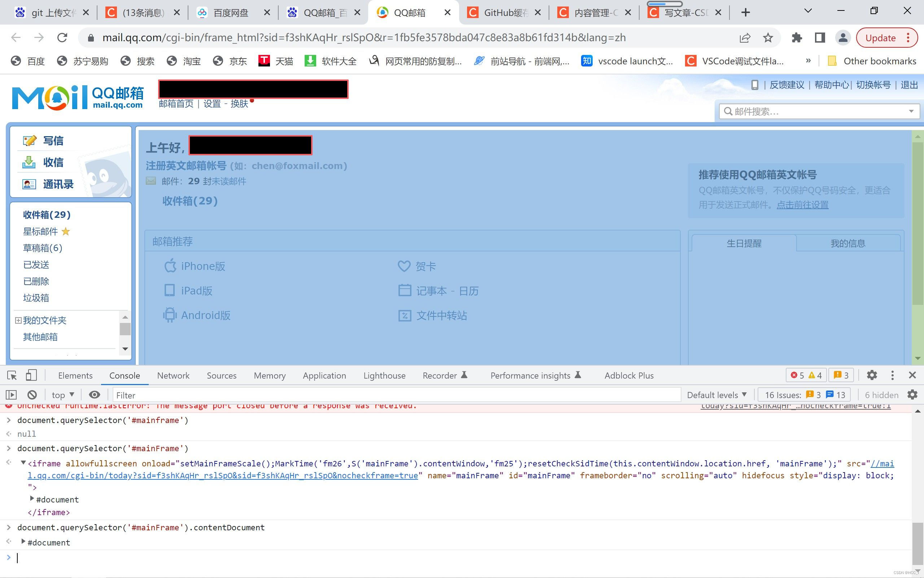Click the console Filter input field
The height and width of the screenshot is (578, 924).
(396, 395)
